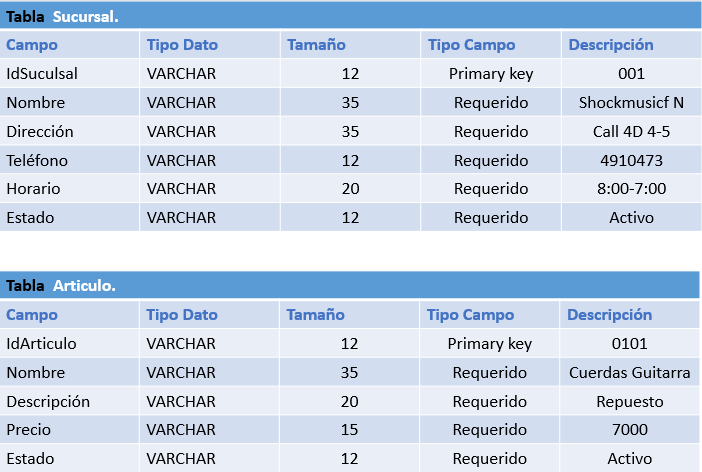Click the Tamaño header in Sucursal table
The width and height of the screenshot is (702, 472).
(x=316, y=45)
